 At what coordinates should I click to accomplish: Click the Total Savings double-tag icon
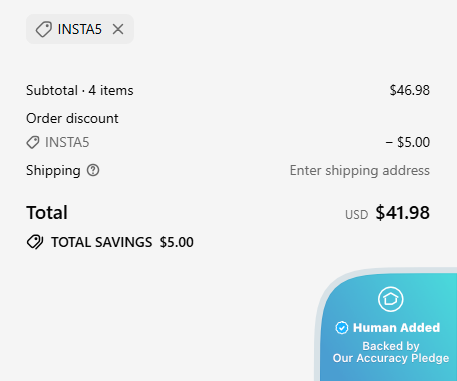pyautogui.click(x=35, y=242)
